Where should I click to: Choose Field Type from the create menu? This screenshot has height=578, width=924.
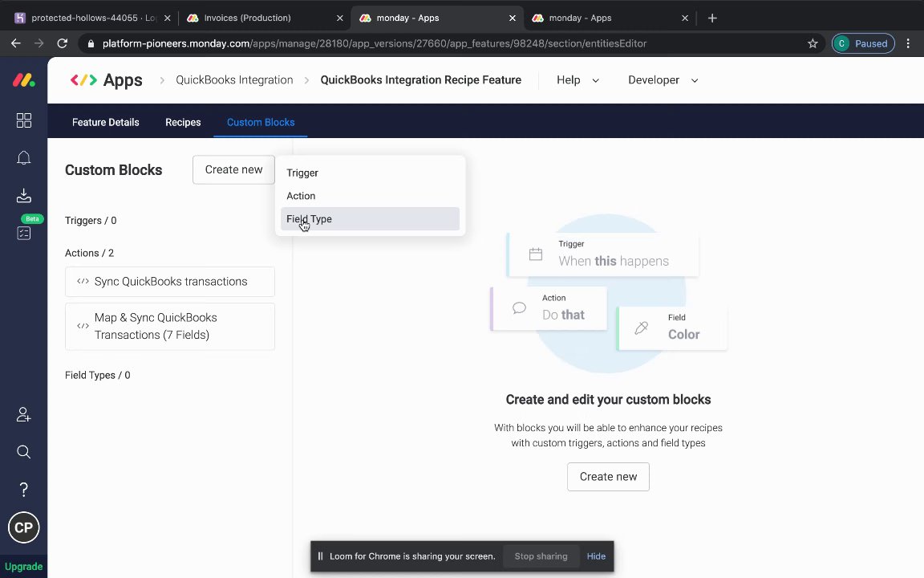370,219
